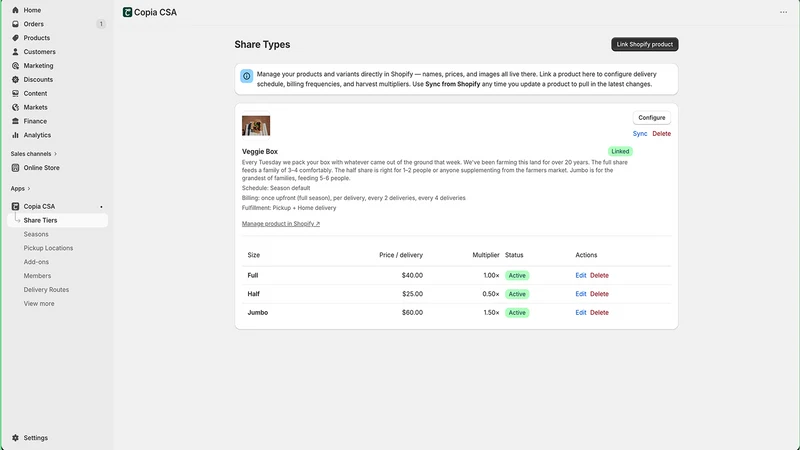Image resolution: width=800 pixels, height=450 pixels.
Task: Open the Delivery Routes page
Action: coord(46,289)
